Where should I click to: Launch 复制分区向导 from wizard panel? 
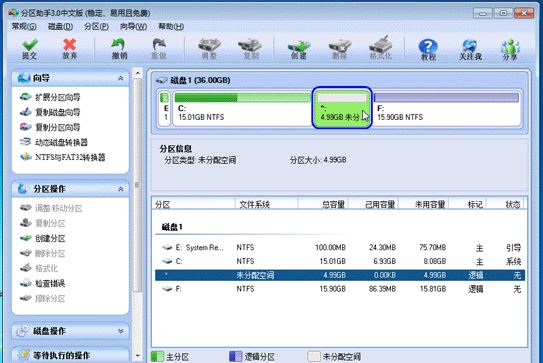pos(50,127)
